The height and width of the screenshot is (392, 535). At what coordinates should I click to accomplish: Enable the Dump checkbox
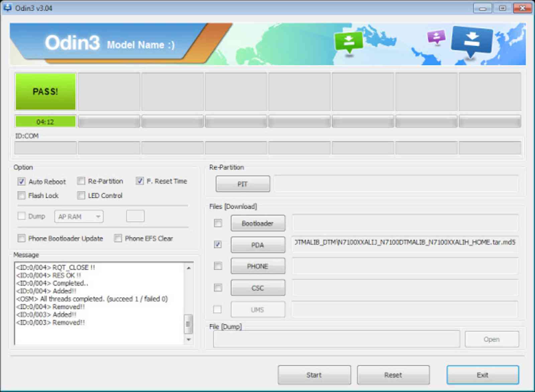[x=21, y=216]
